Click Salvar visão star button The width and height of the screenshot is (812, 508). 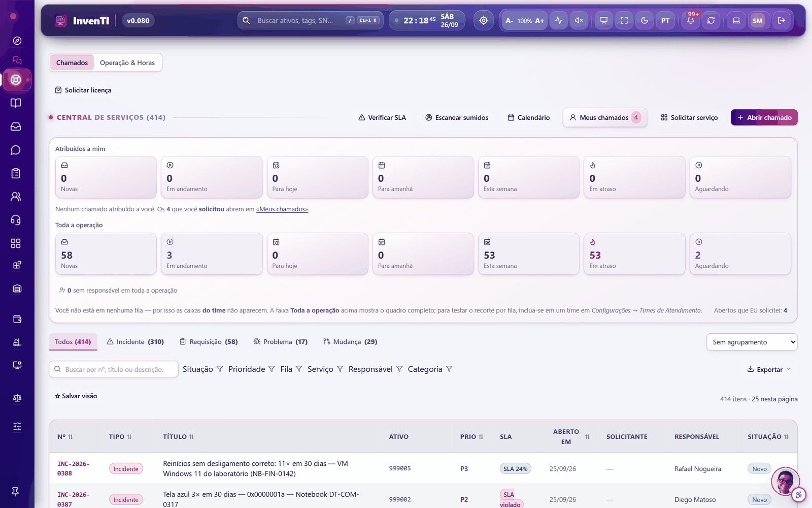click(x=76, y=396)
